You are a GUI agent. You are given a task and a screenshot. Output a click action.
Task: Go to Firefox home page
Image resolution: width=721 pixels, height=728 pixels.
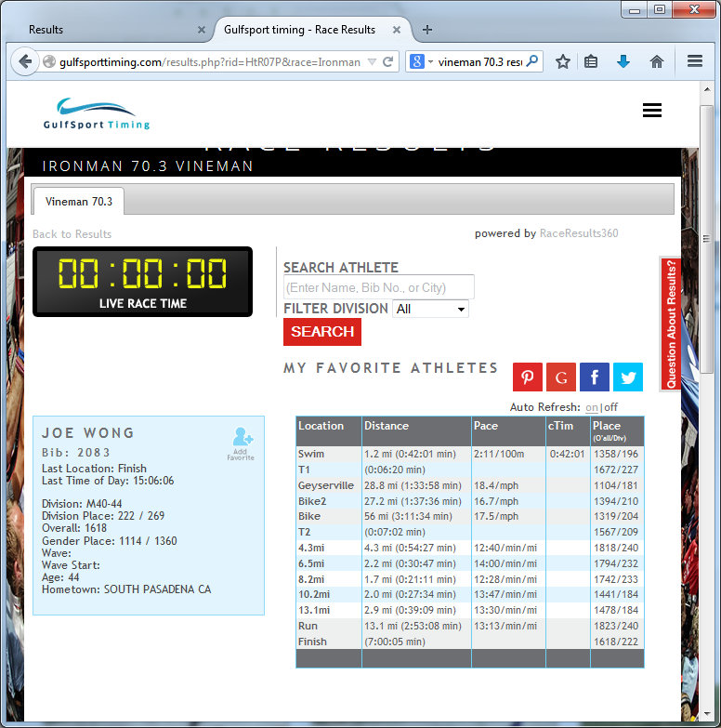point(657,62)
